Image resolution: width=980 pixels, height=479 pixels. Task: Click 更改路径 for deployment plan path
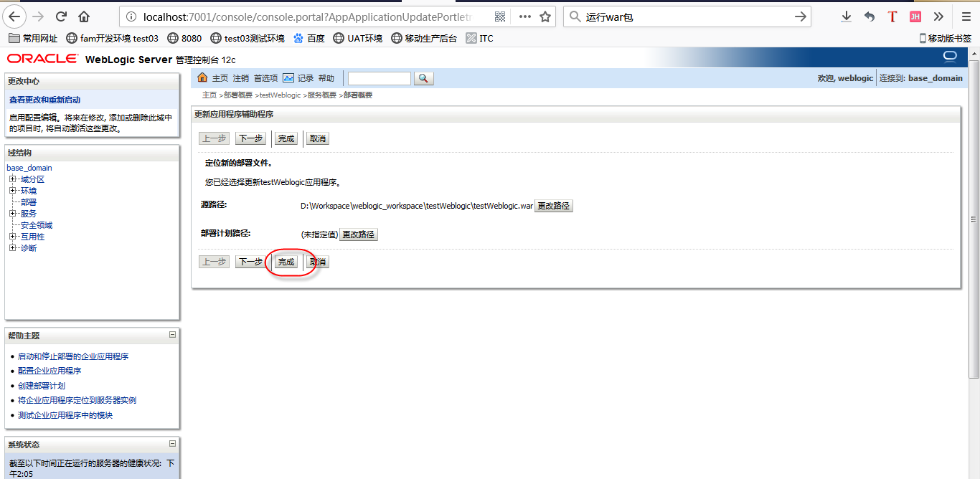point(359,234)
